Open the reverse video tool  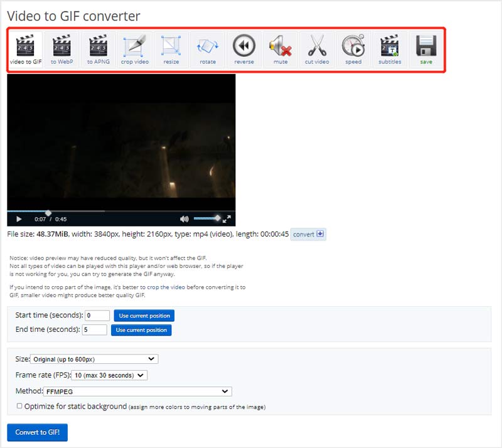click(243, 49)
